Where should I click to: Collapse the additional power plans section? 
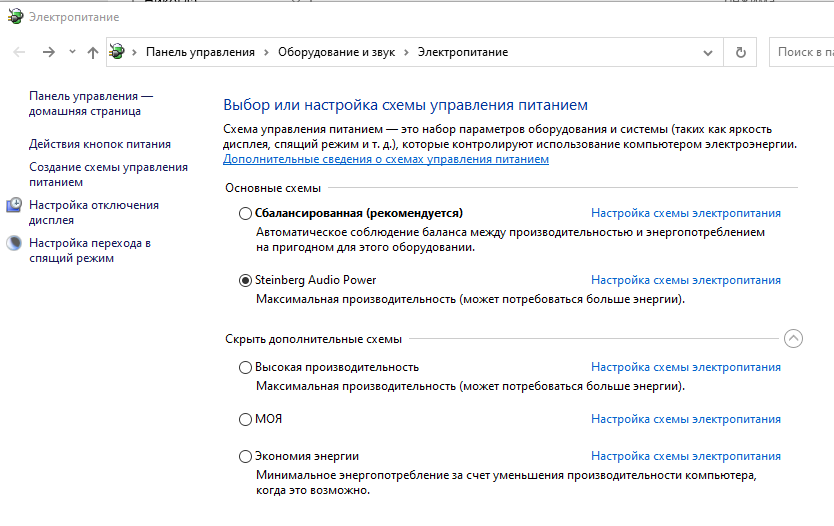[794, 338]
